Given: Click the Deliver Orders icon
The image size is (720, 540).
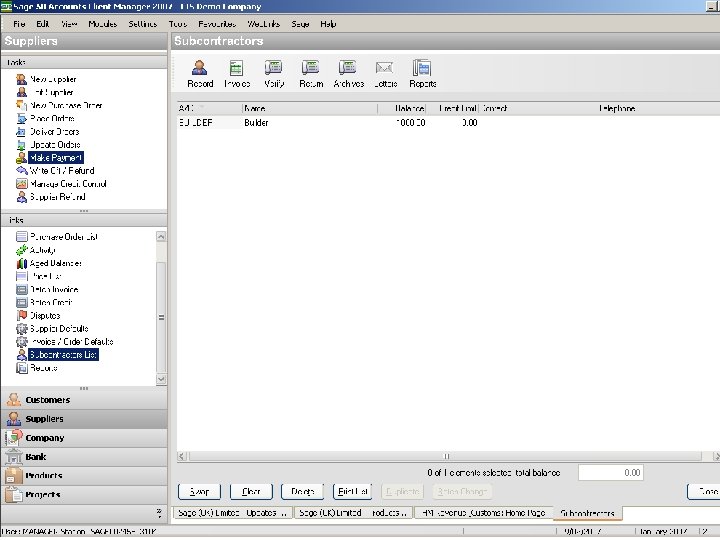Looking at the screenshot, I should pyautogui.click(x=21, y=131).
